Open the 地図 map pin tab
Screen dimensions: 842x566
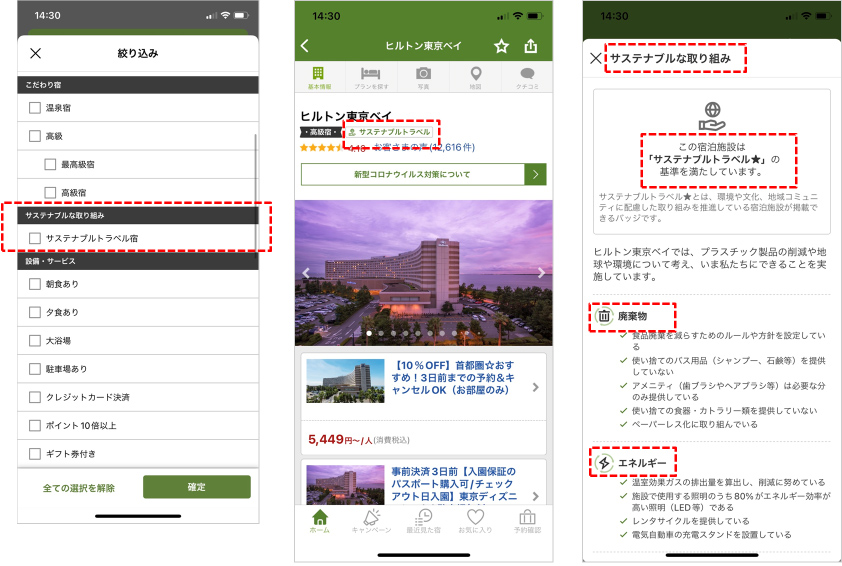coord(476,78)
